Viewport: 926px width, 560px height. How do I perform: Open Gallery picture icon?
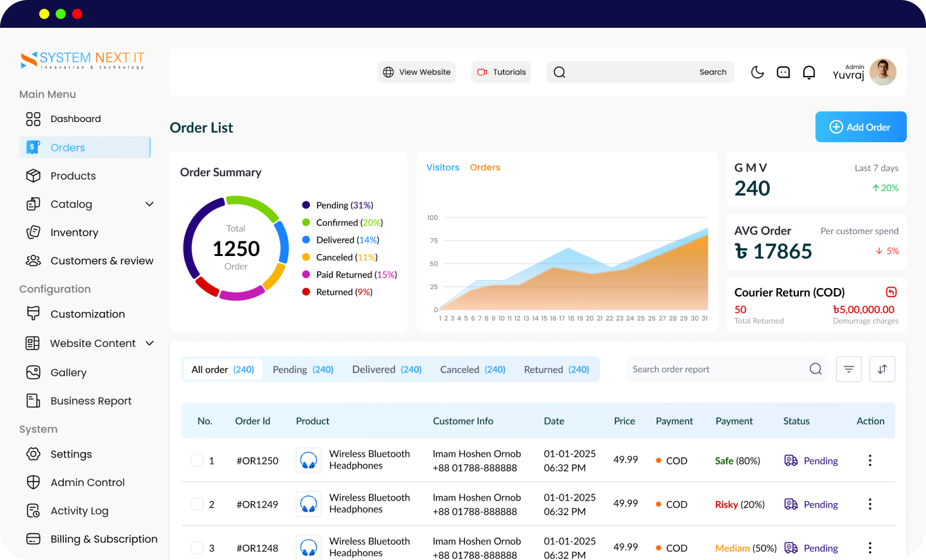(x=33, y=372)
